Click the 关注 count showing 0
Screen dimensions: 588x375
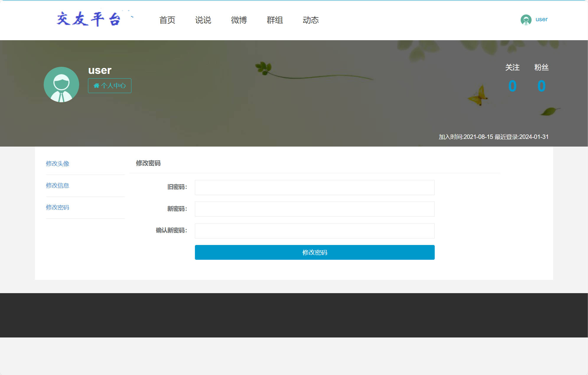pos(513,86)
